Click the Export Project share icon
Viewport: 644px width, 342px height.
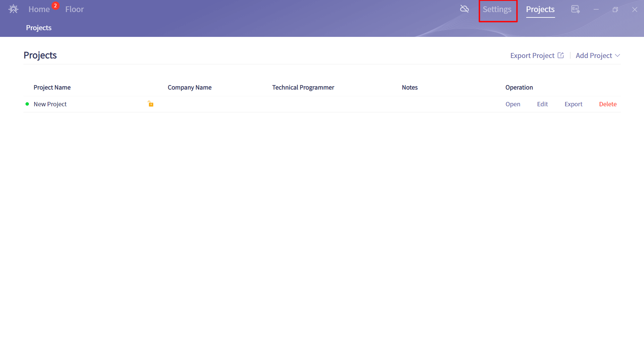point(561,55)
